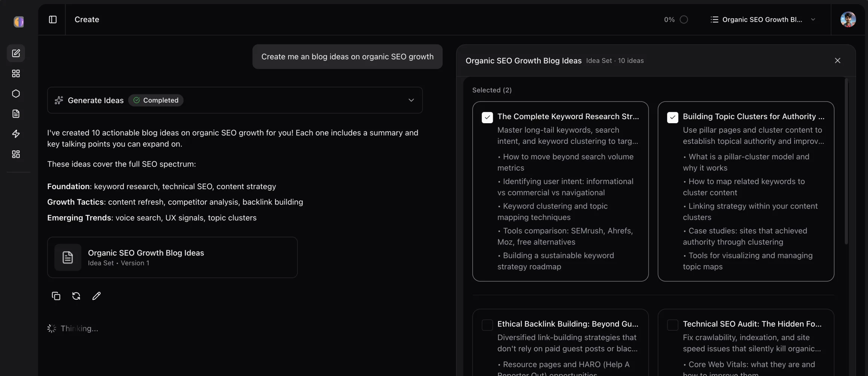Click Foundation bold text line
Screen dimensions: 868x376
(x=162, y=187)
